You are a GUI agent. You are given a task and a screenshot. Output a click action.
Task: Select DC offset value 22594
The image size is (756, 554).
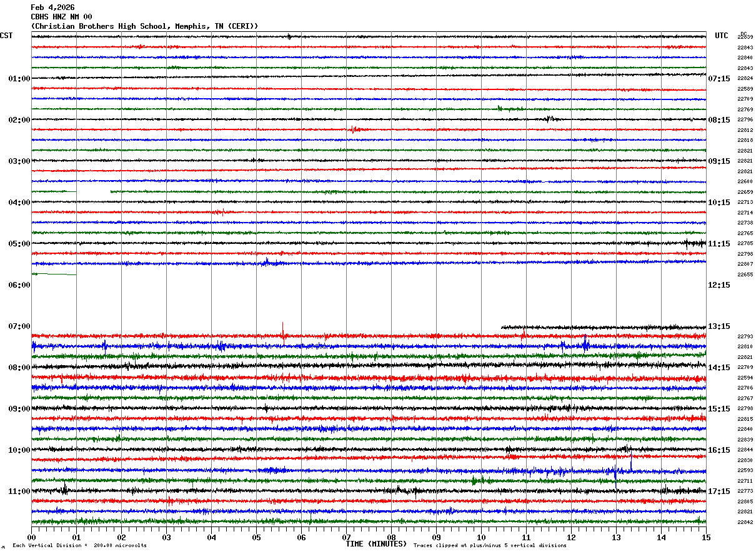click(x=745, y=378)
